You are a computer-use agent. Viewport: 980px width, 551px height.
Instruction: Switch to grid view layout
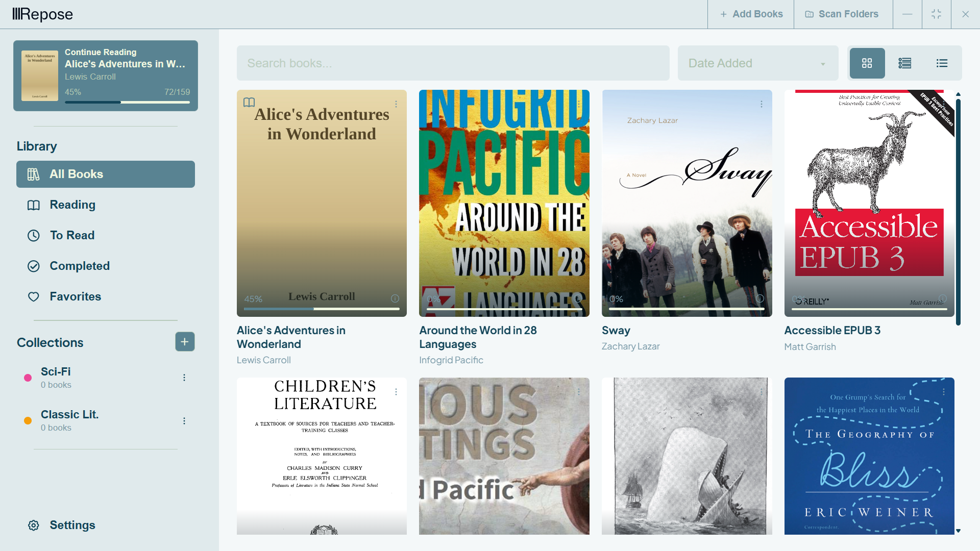(867, 63)
